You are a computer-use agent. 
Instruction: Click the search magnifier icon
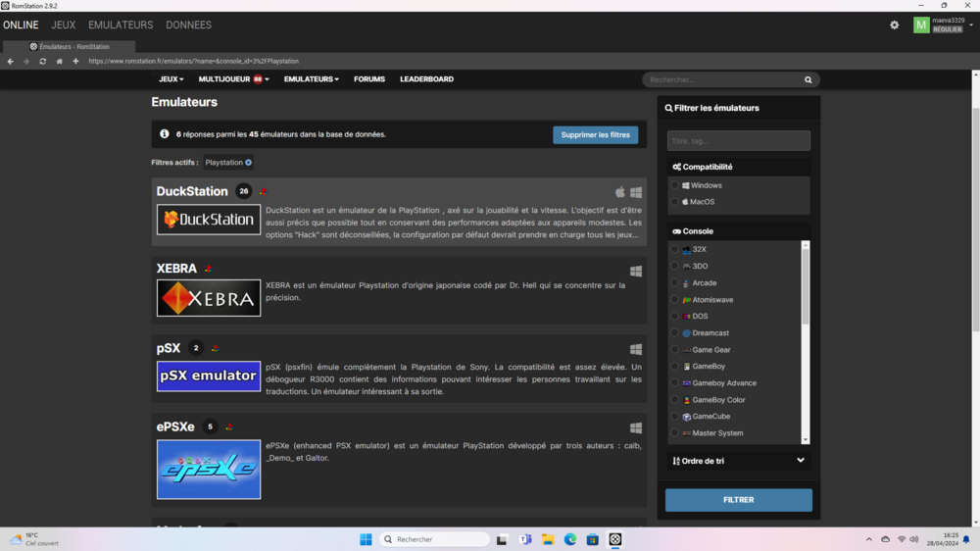(x=808, y=79)
